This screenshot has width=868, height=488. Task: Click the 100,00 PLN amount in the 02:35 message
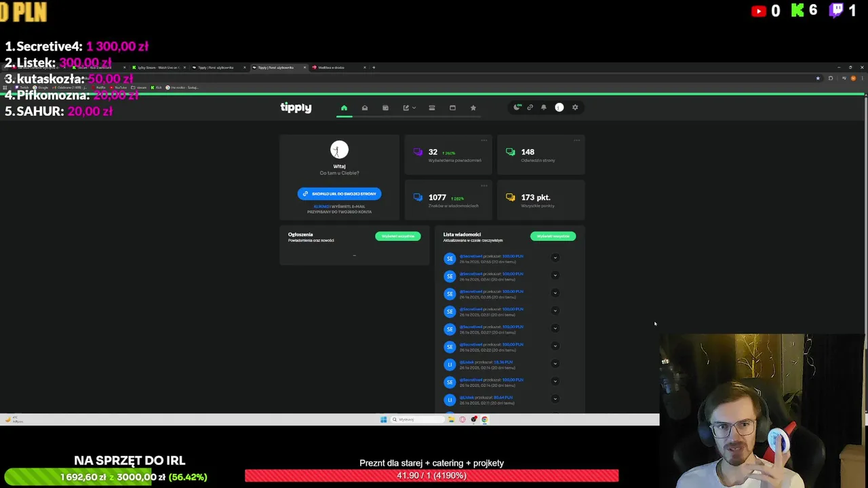[x=513, y=291]
